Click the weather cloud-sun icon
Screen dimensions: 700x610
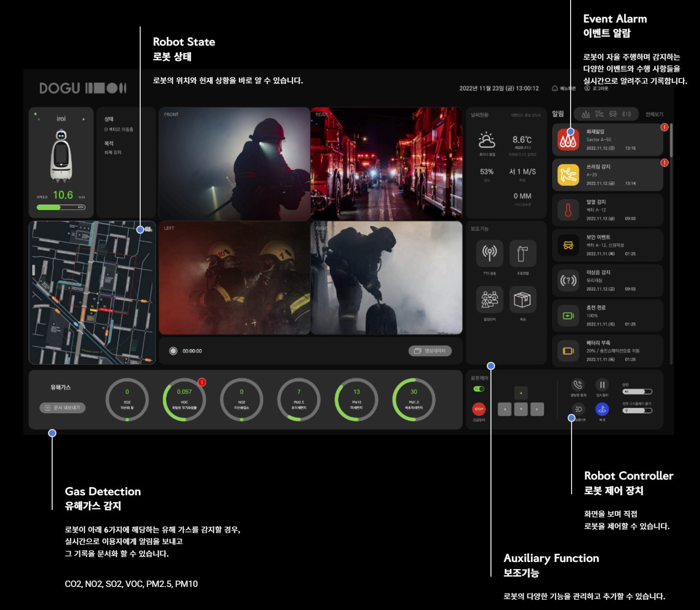coord(487,140)
